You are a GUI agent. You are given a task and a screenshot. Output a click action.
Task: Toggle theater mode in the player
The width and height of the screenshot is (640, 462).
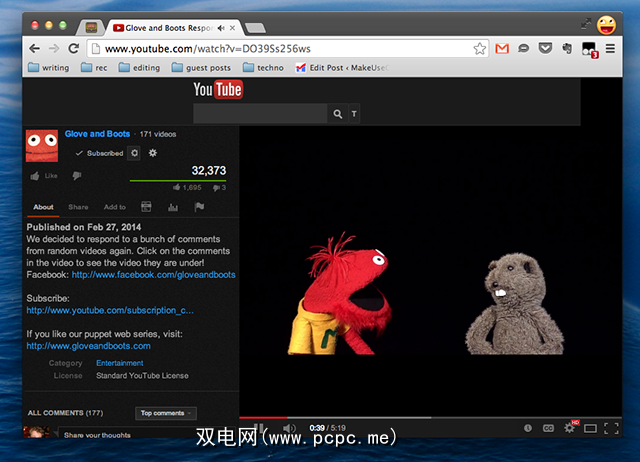pos(590,429)
